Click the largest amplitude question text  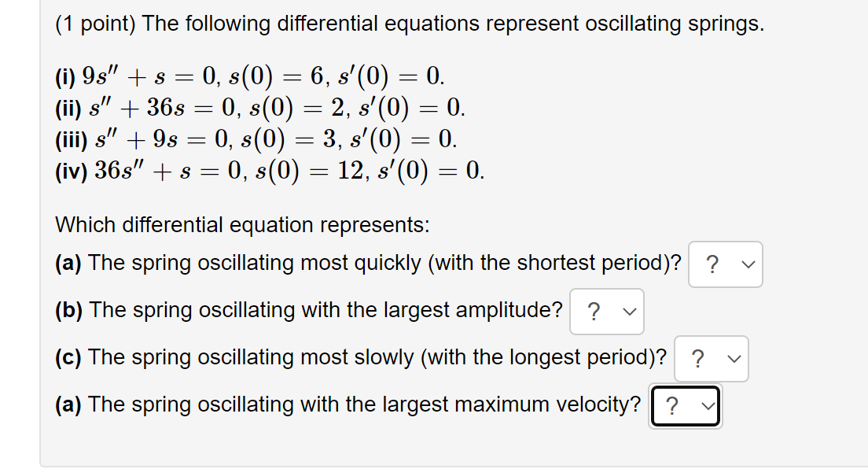(x=326, y=310)
